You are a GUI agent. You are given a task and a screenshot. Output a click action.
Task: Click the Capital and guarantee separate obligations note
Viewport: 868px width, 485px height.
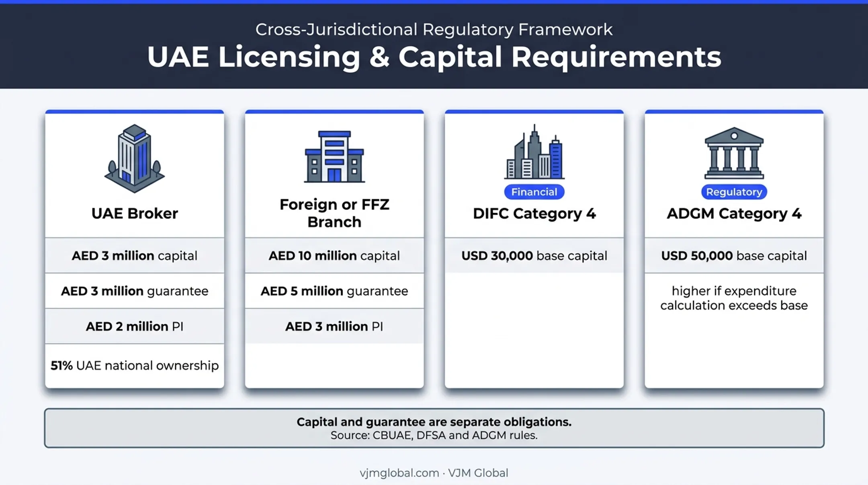pos(434,422)
